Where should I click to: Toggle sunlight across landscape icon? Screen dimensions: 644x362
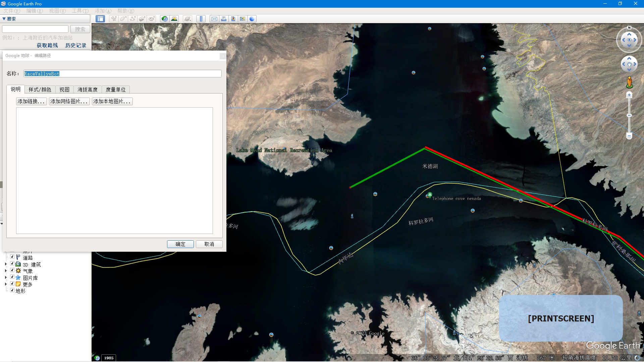(x=174, y=19)
